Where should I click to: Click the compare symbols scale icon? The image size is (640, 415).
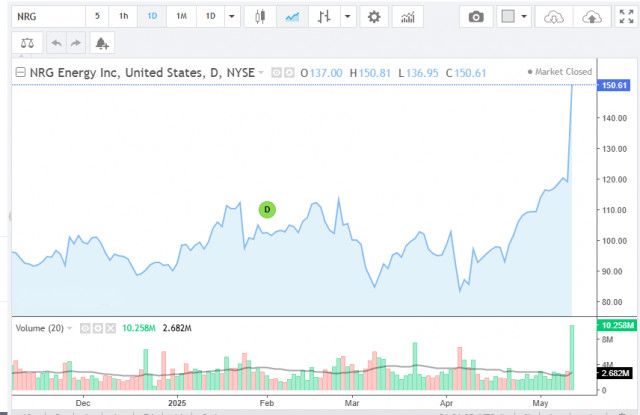pos(27,43)
